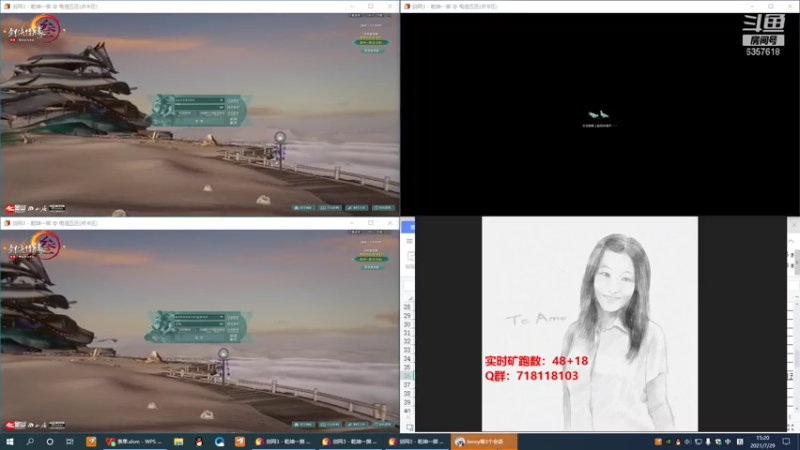The width and height of the screenshot is (800, 450).
Task: Click the orange app icon beside the browser icon
Action: [x=240, y=441]
